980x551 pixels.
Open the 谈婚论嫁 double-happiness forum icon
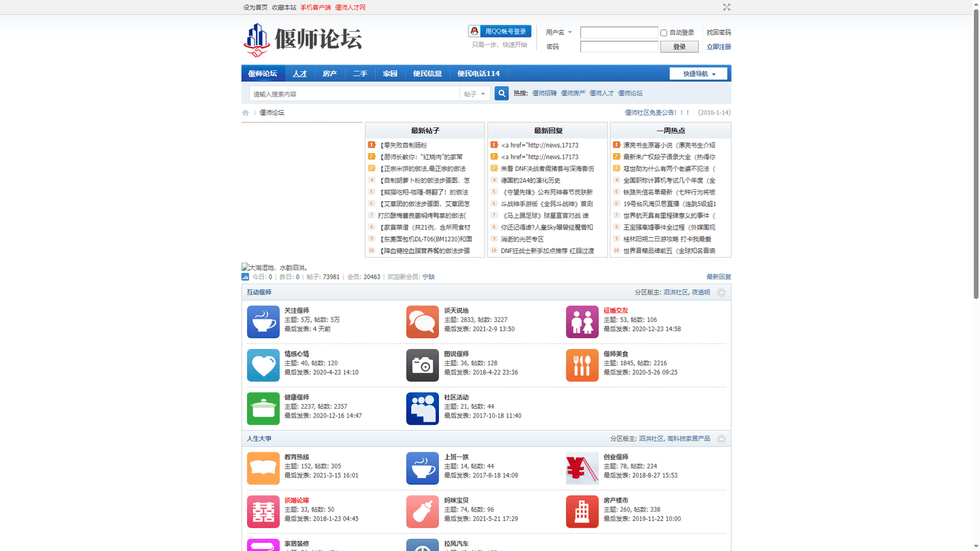tap(263, 512)
